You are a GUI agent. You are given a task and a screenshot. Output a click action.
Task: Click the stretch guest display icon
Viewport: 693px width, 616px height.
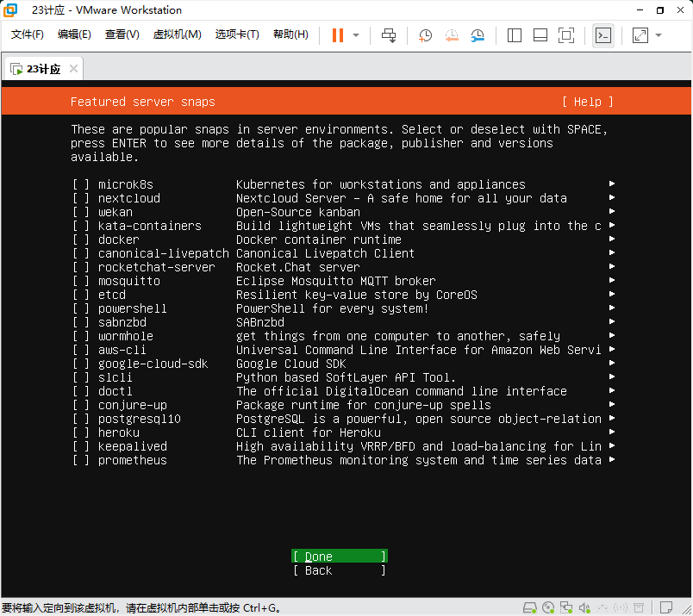pos(640,35)
